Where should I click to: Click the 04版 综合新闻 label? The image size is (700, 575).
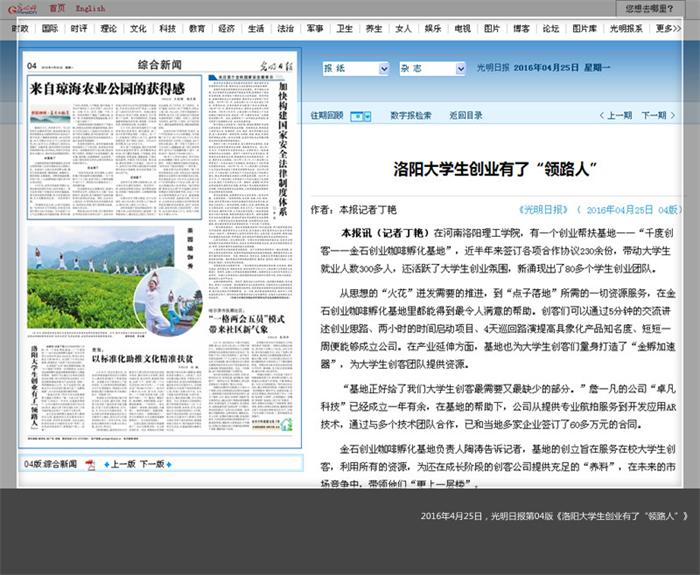click(50, 464)
